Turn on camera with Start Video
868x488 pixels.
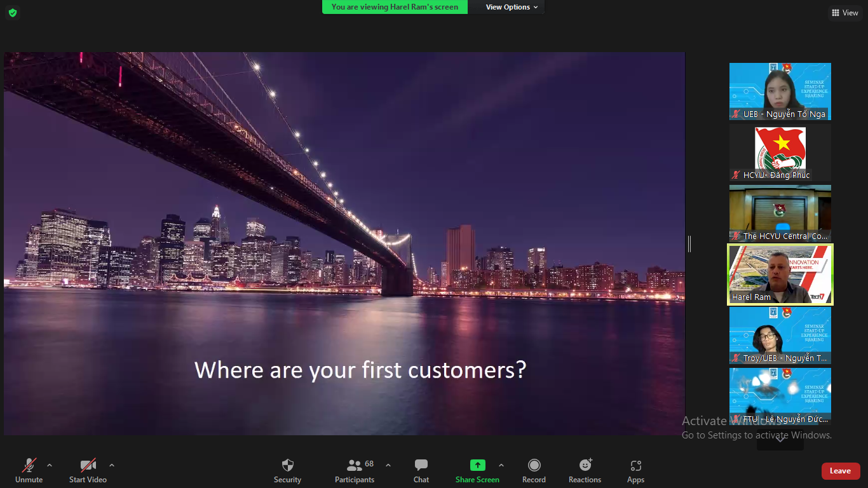point(88,465)
